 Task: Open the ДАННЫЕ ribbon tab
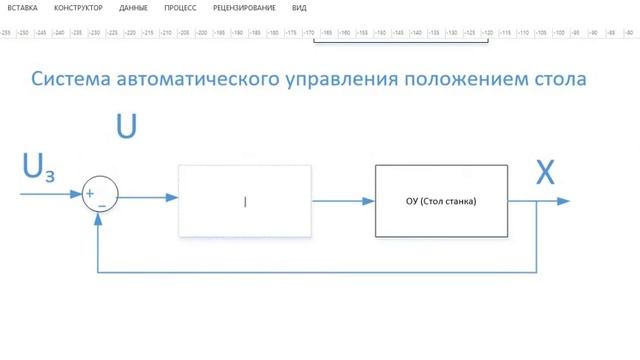click(133, 8)
